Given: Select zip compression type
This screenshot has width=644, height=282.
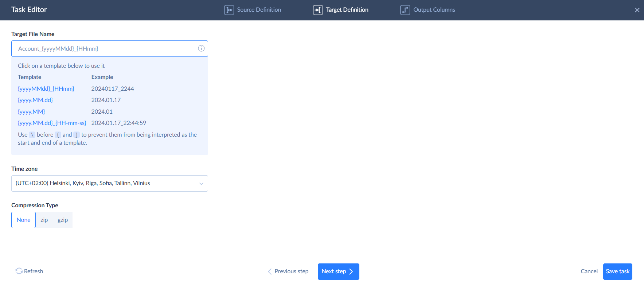Looking at the screenshot, I should (44, 220).
